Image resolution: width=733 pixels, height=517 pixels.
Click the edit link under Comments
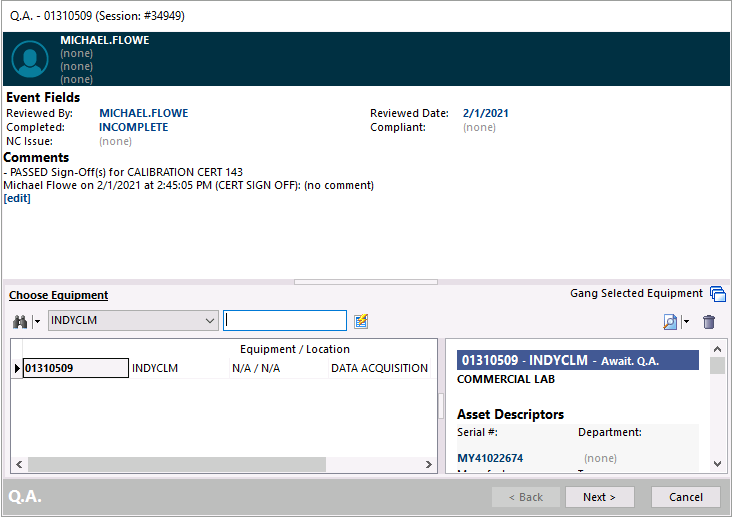coord(17,198)
